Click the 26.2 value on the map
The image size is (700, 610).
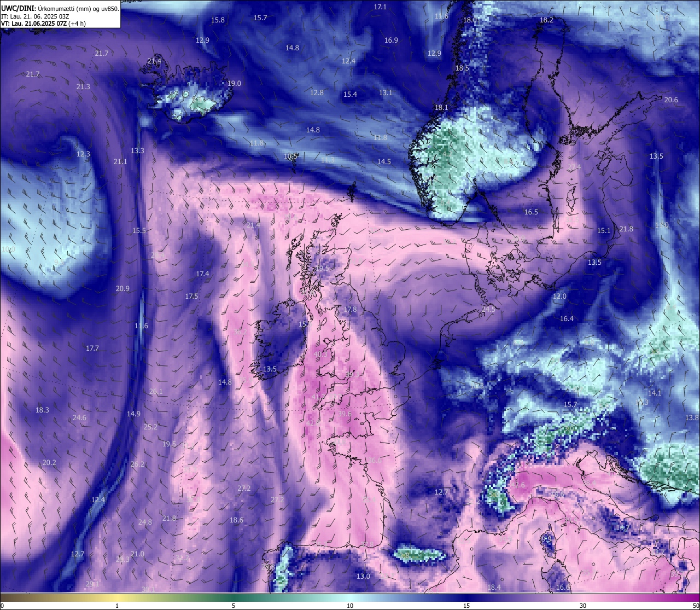click(x=137, y=464)
